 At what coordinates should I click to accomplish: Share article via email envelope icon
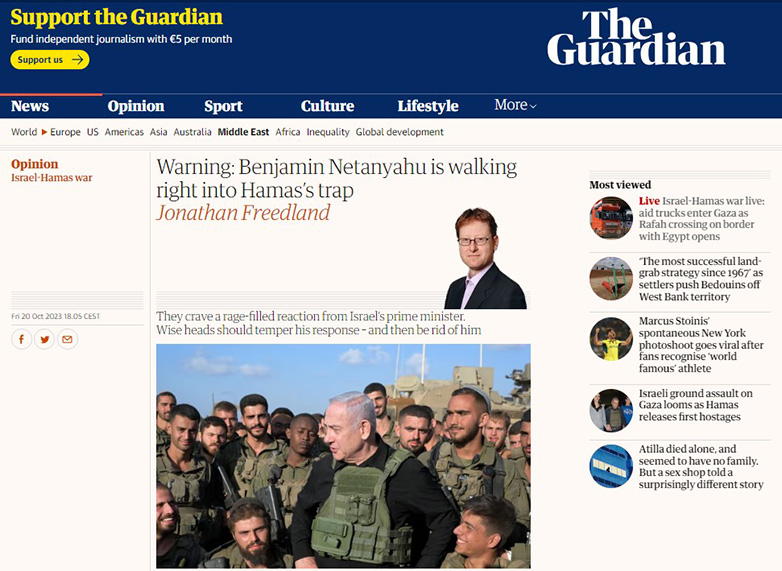[x=67, y=340]
